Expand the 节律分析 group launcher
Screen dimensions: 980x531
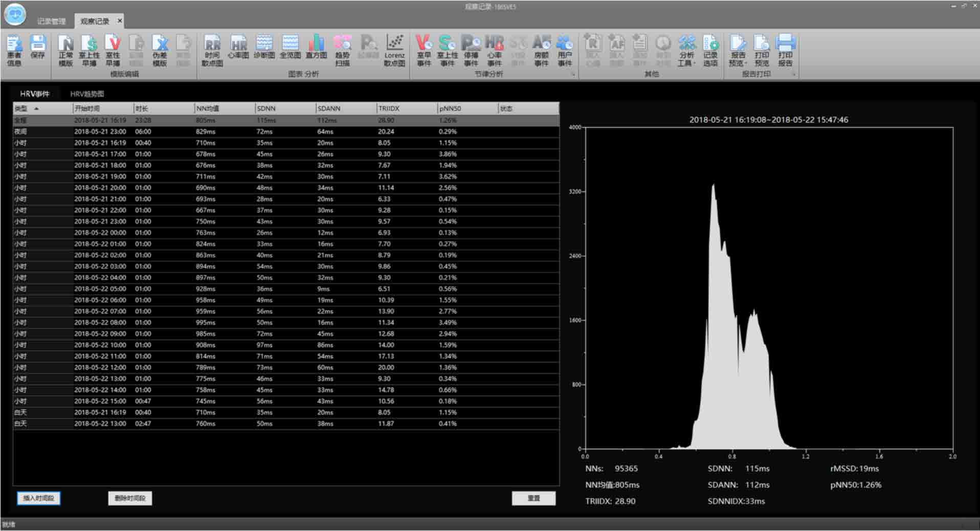(573, 75)
